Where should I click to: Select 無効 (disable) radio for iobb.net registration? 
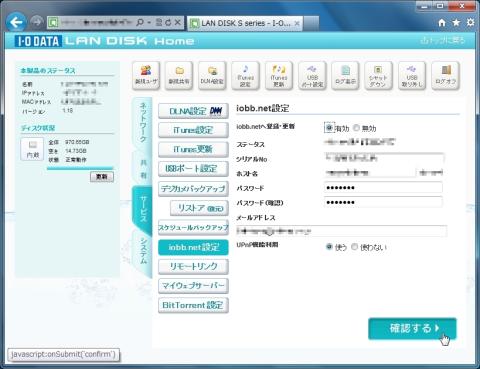[x=356, y=128]
